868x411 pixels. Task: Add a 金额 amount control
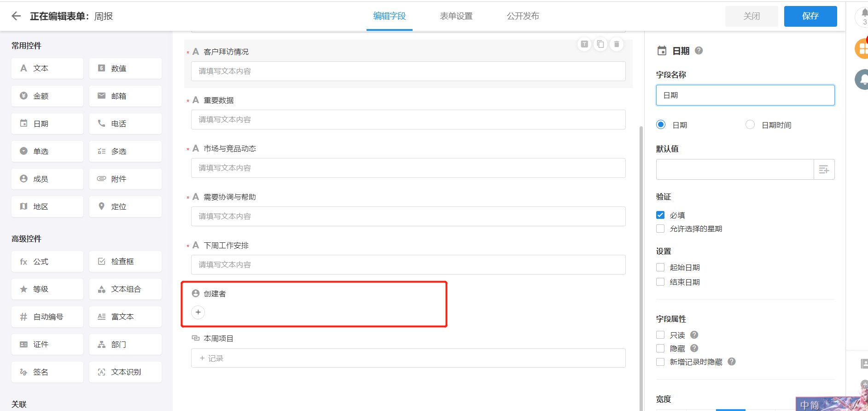(47, 96)
